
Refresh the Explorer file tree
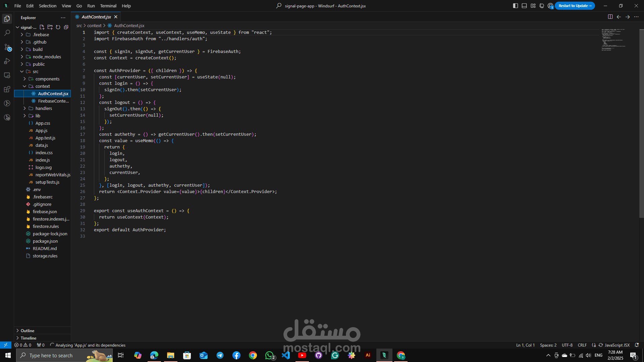click(58, 27)
